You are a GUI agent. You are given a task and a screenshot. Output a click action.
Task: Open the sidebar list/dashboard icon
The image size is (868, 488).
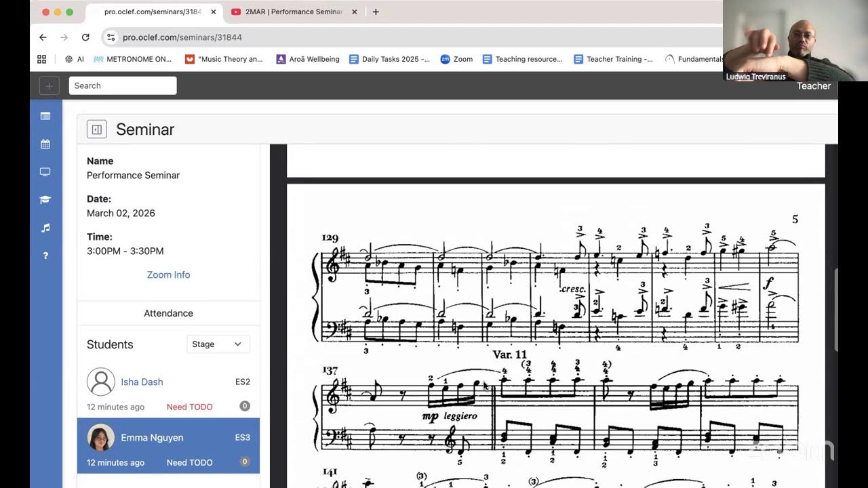(45, 116)
